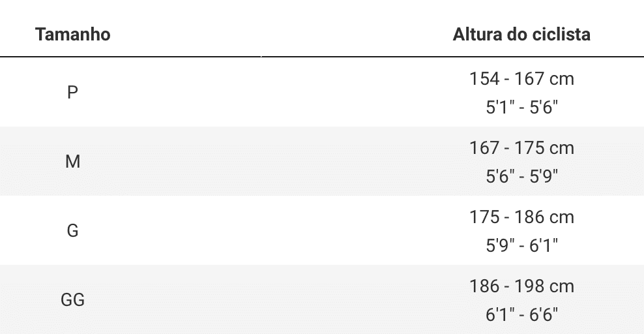Click the 186 - 198 cm text
This screenshot has height=334, width=644.
click(x=521, y=286)
